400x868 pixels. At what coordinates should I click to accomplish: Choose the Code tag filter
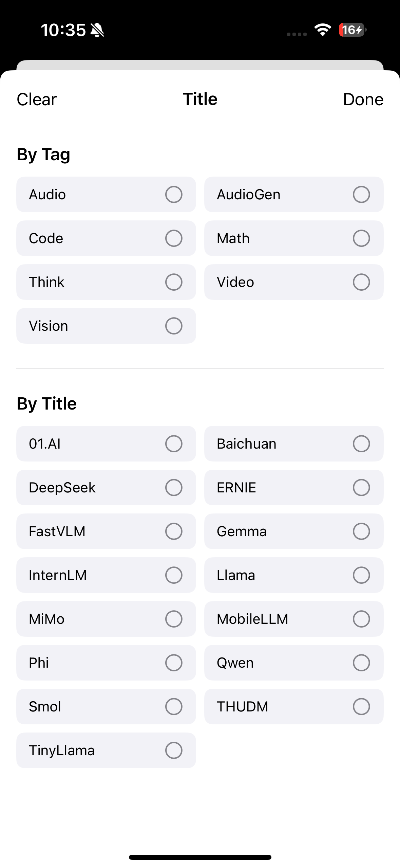[106, 238]
